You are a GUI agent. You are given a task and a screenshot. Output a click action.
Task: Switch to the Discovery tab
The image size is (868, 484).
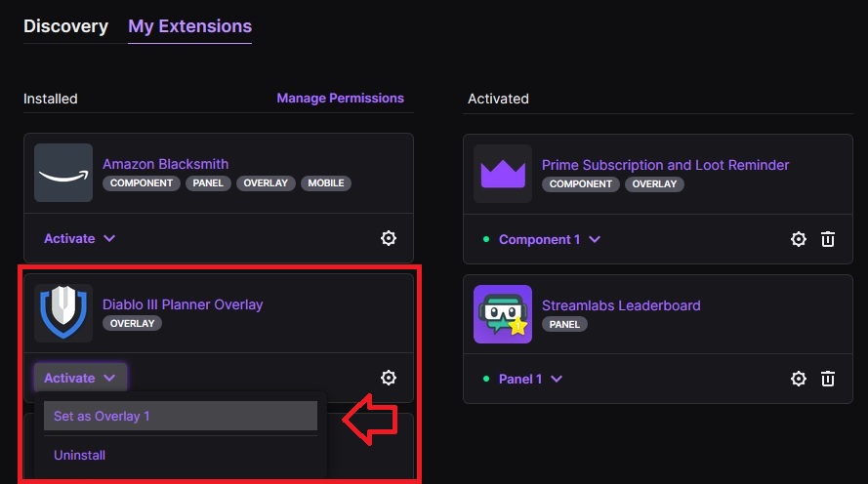[65, 26]
